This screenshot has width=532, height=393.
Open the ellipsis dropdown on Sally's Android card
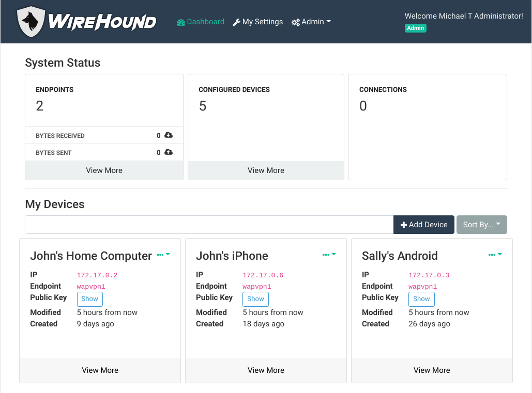pos(495,254)
